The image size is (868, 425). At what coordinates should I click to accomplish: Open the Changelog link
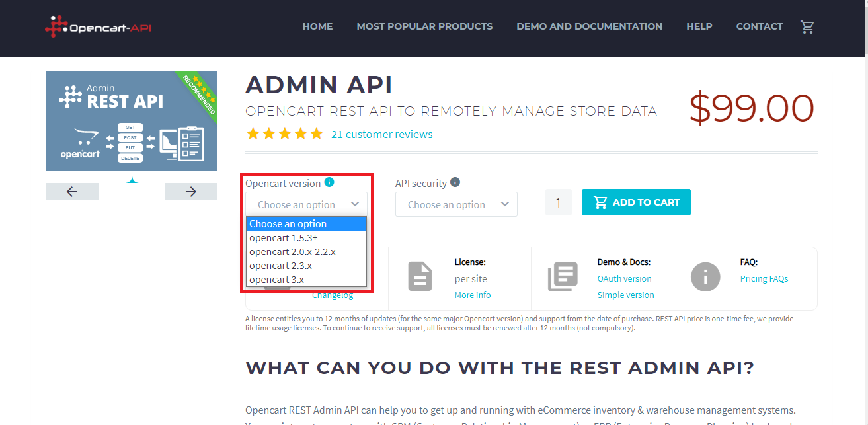(x=333, y=295)
